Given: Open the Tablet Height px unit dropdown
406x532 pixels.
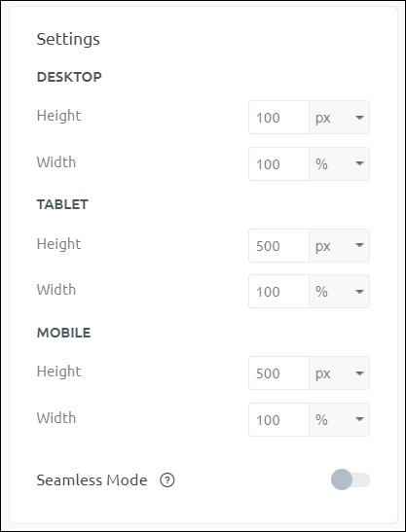Looking at the screenshot, I should (339, 246).
